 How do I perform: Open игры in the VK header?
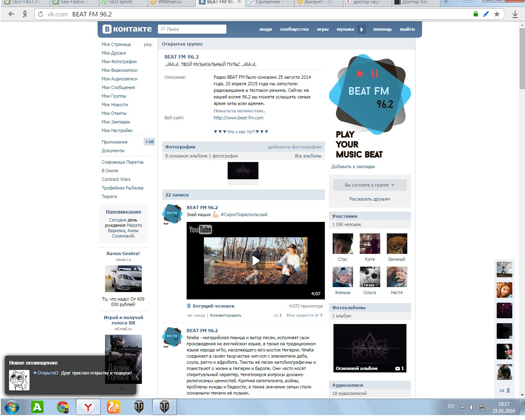[x=323, y=29]
